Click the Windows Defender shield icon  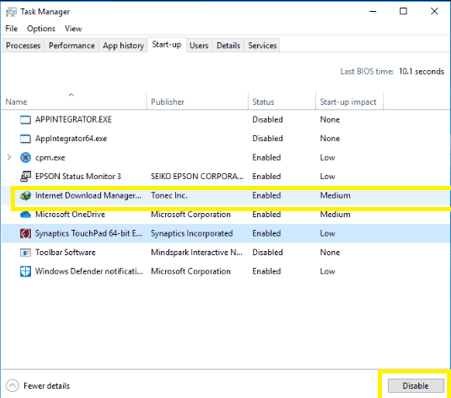[25, 272]
